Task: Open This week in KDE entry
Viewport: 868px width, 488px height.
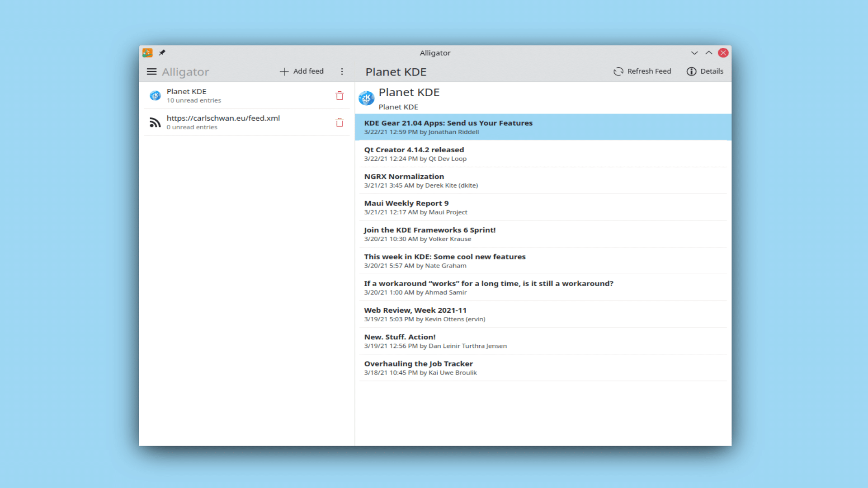Action: point(543,261)
